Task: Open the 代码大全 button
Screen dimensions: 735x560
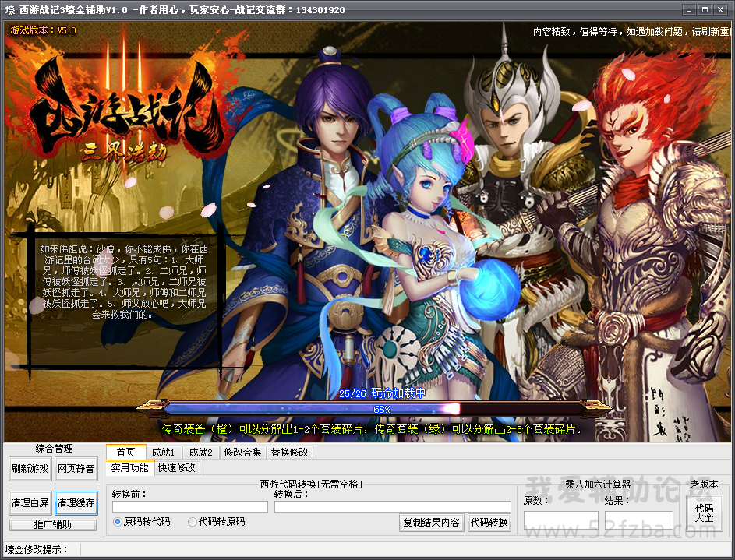Action: coord(704,513)
